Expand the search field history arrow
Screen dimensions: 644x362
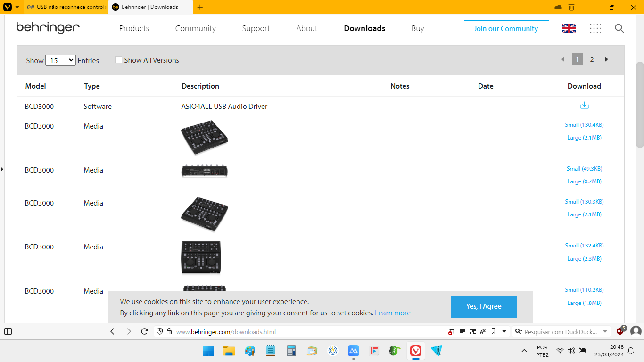click(605, 331)
